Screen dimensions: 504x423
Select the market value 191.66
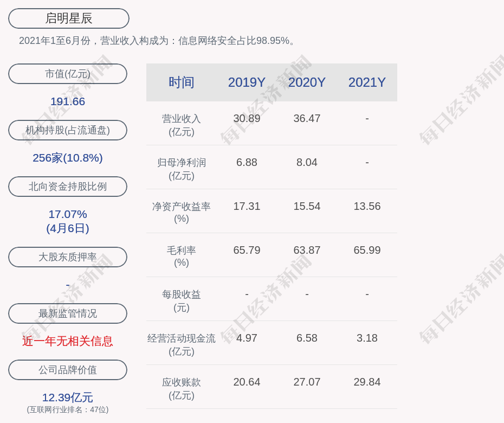pyautogui.click(x=68, y=101)
